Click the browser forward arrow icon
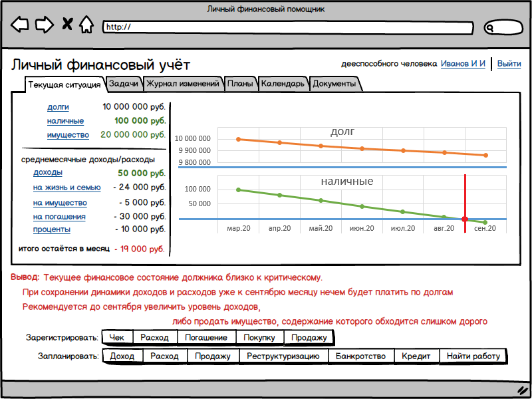Screen dimensions: 532x399 pyautogui.click(x=44, y=25)
